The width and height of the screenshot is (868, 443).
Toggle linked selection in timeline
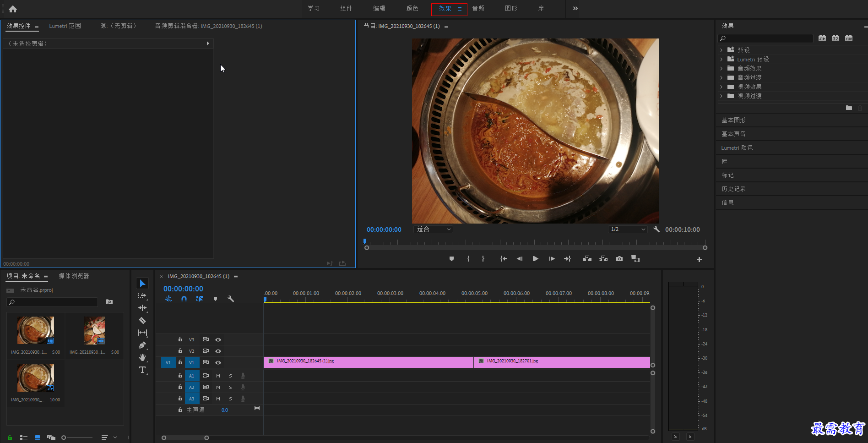(200, 299)
